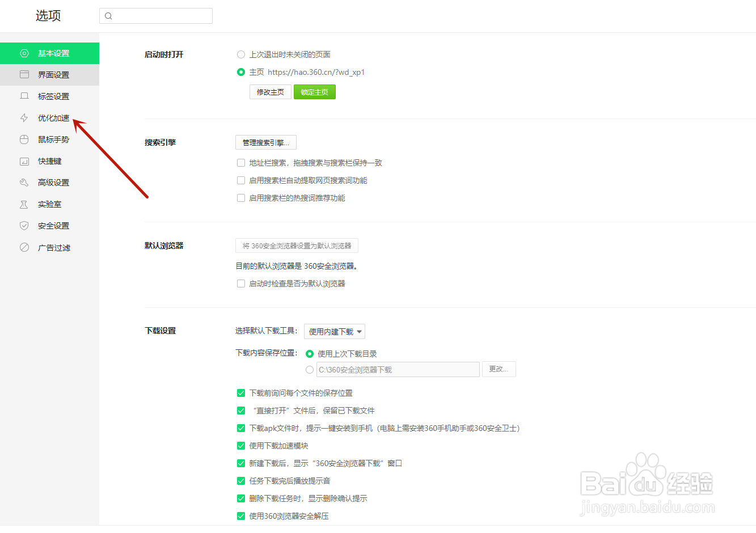Click the 标签设置 tab icon
The image size is (756, 533).
coord(24,96)
